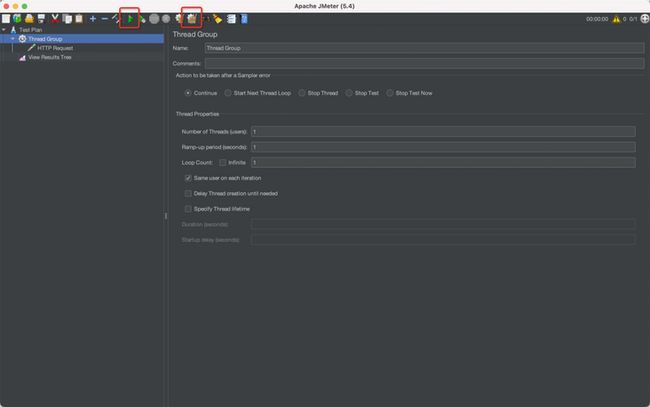The image size is (650, 407).
Task: Select the Stop Thread radio button
Action: 302,93
